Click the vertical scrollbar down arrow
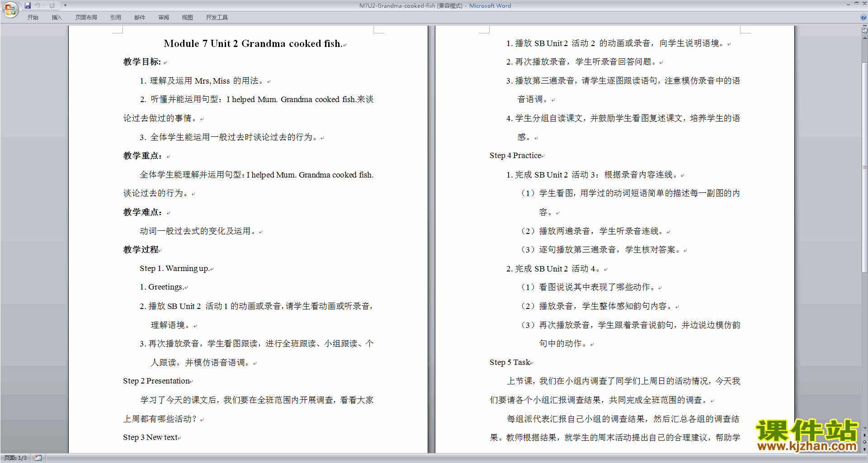The image size is (868, 463). pos(865,428)
